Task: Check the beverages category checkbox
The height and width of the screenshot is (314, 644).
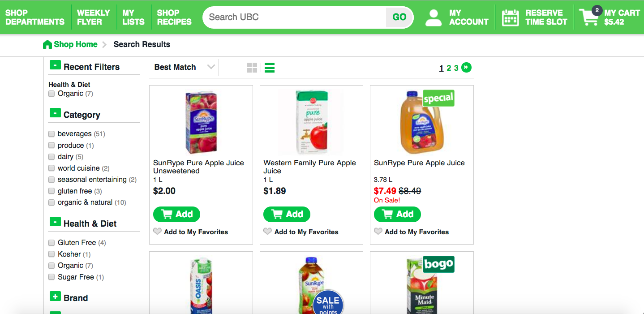Action: (52, 133)
